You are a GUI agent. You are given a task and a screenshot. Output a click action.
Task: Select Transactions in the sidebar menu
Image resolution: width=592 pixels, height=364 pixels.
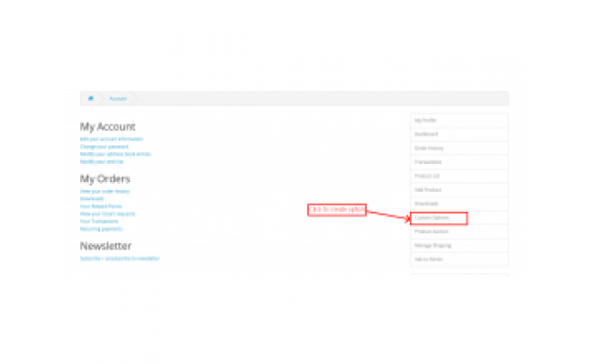pyautogui.click(x=459, y=162)
